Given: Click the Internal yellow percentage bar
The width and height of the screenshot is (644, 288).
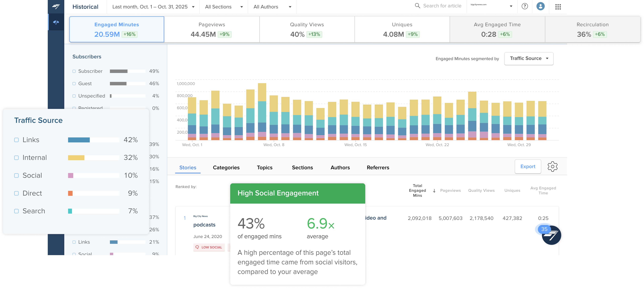Looking at the screenshot, I should [76, 158].
